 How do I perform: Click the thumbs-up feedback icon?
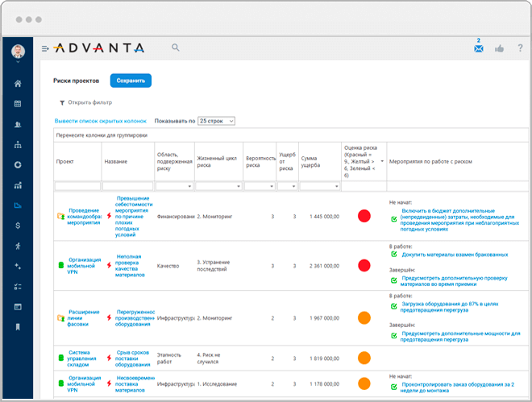[x=499, y=49]
